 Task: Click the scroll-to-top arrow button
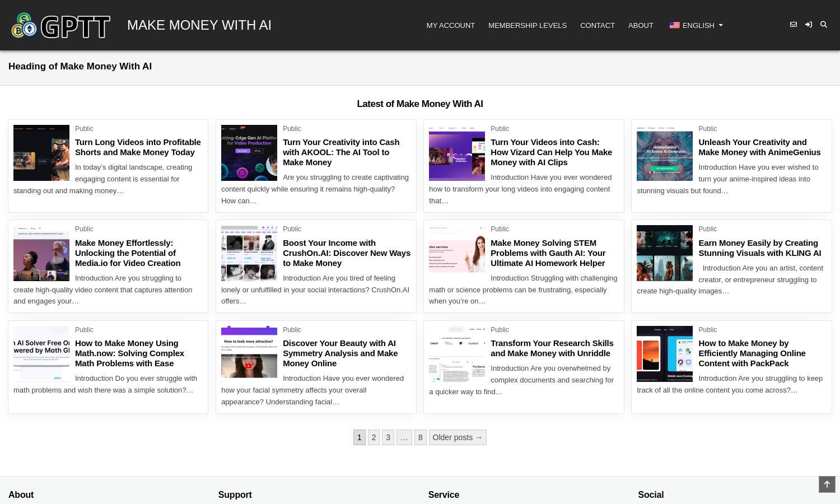(x=827, y=484)
